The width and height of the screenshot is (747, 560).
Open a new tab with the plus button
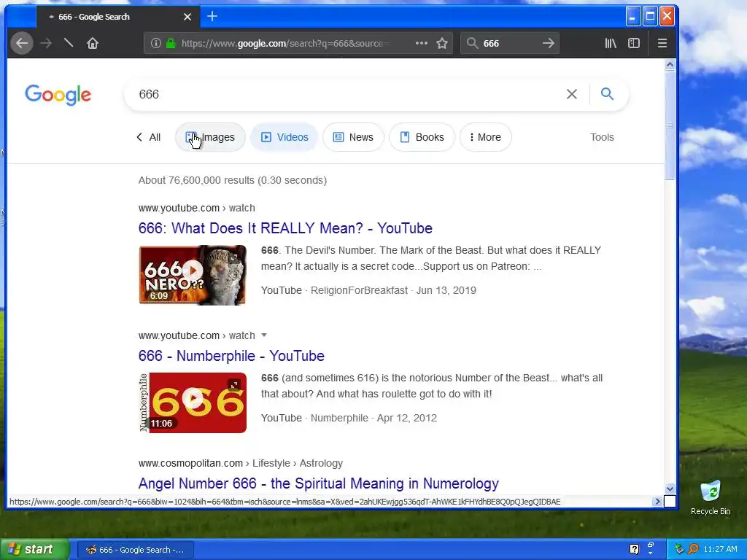212,17
